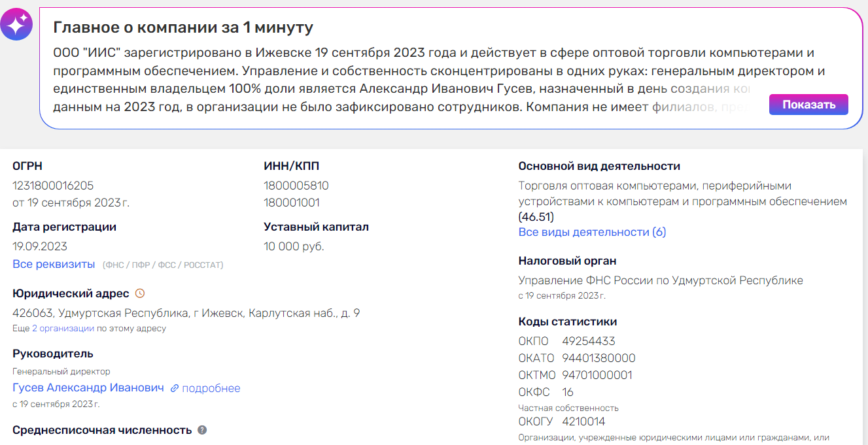
Task: Click the Главное о компании за 1 минуту heading
Action: [183, 27]
